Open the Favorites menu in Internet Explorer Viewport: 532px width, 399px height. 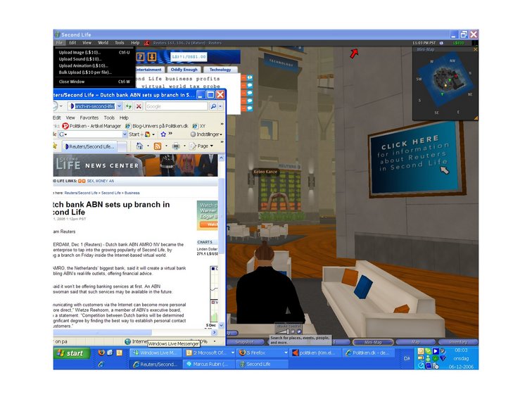pos(89,118)
